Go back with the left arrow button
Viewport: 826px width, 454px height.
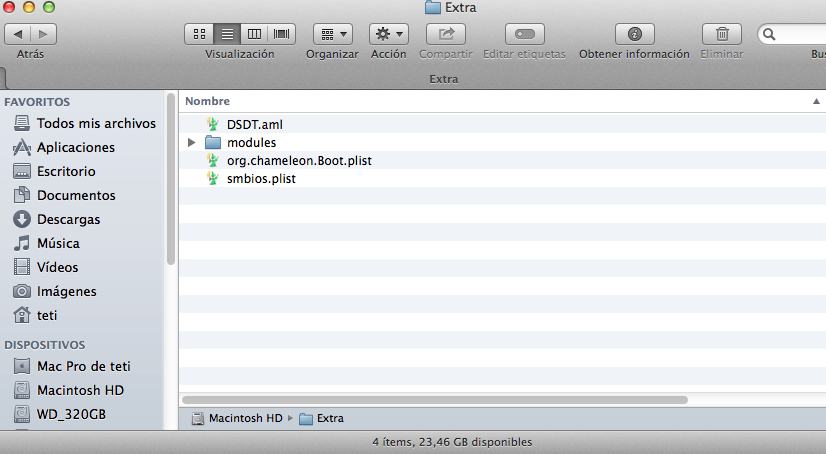[x=17, y=34]
